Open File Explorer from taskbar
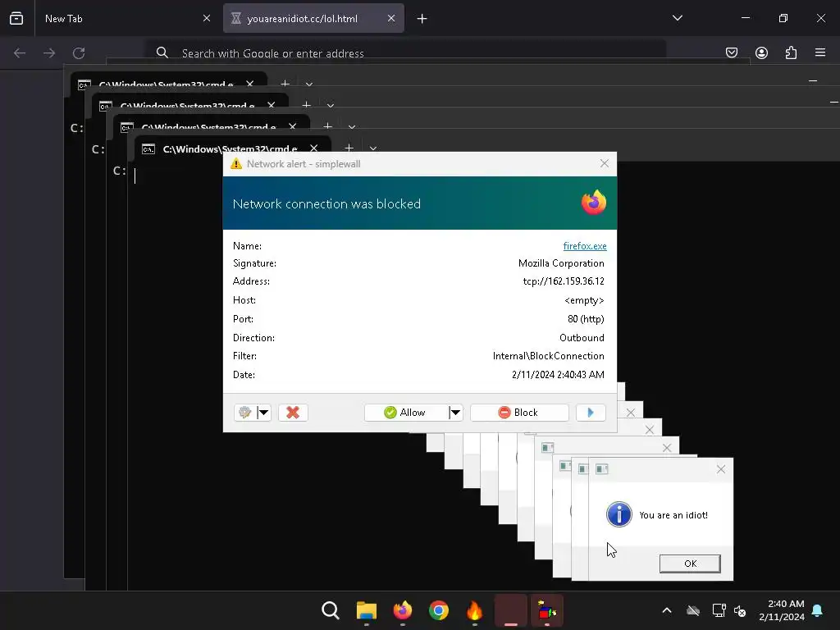The height and width of the screenshot is (630, 840). [x=367, y=610]
